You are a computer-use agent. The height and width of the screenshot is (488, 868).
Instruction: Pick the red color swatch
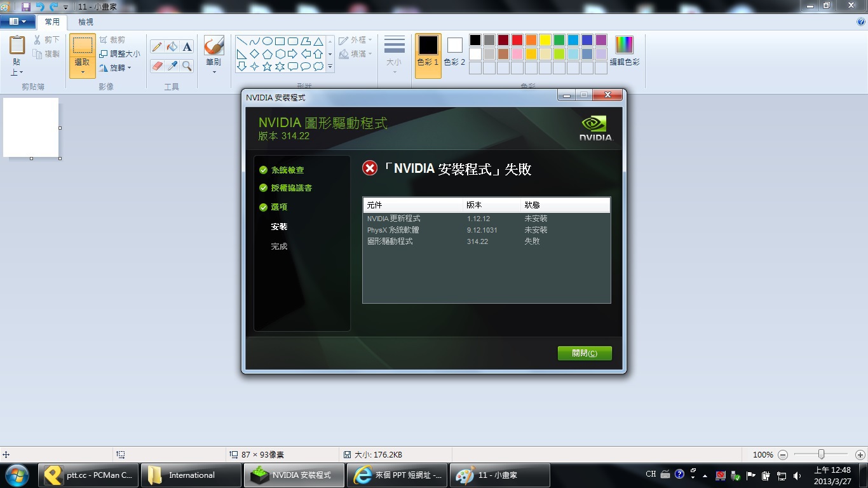[x=517, y=40]
